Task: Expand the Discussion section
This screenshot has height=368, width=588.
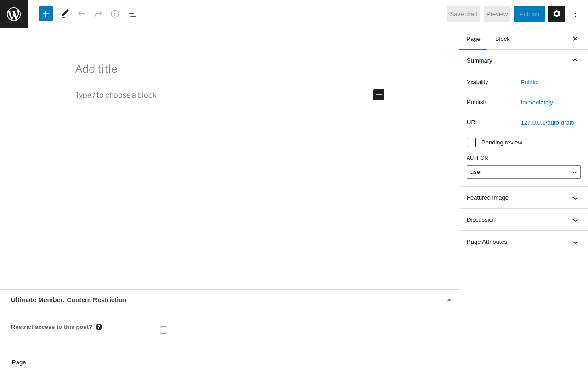Action: click(x=524, y=220)
